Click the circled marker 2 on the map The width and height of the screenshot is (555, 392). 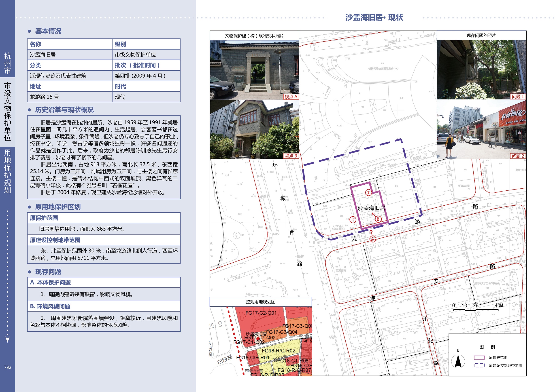coord(353,219)
